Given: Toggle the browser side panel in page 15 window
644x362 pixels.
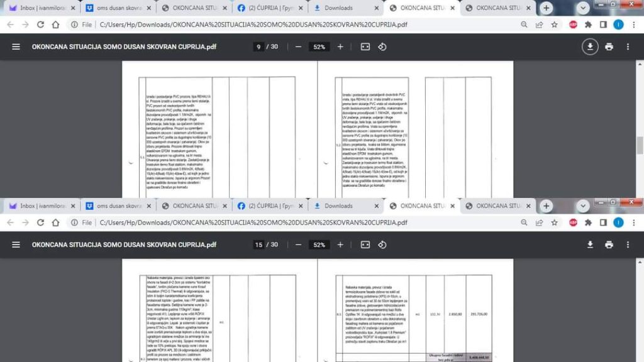Looking at the screenshot, I should coord(603,222).
